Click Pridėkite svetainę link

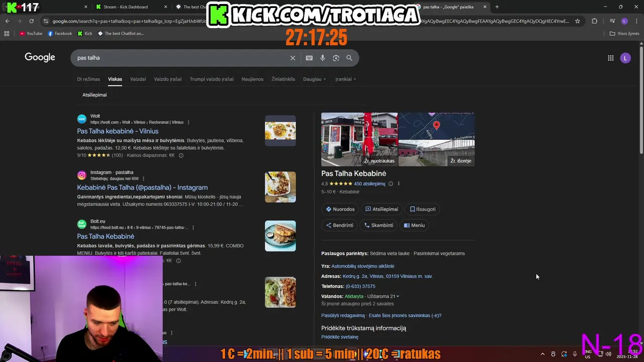(x=340, y=337)
